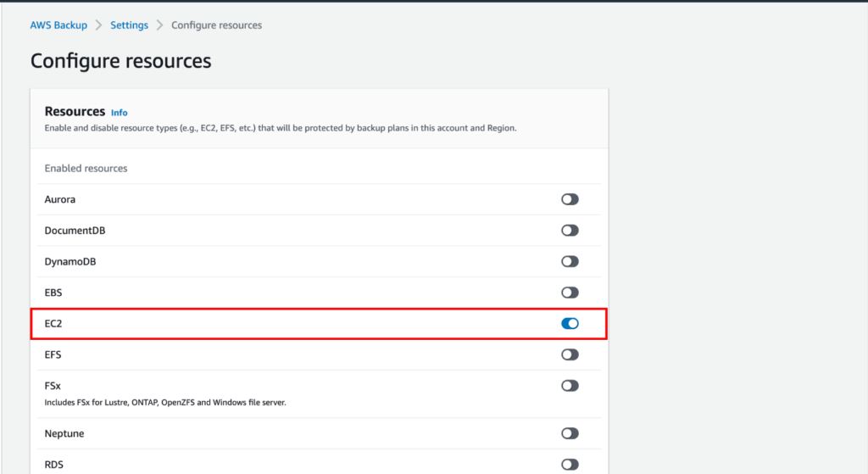This screenshot has width=868, height=474.
Task: Select the Aurora row label
Action: pyautogui.click(x=60, y=199)
